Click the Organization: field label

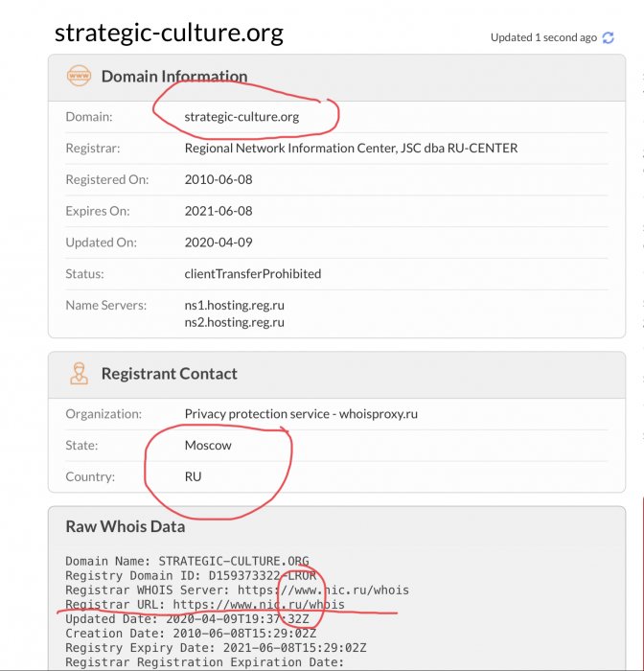tap(103, 414)
